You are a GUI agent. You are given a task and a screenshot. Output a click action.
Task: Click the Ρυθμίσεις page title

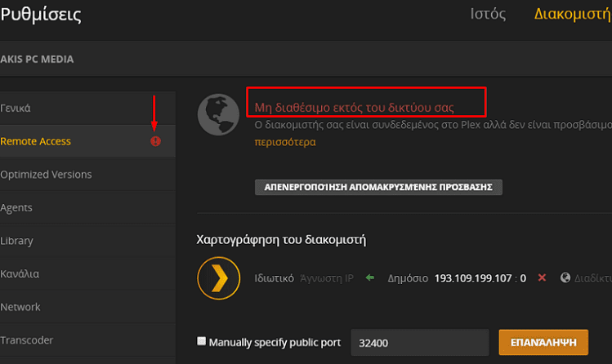point(41,15)
